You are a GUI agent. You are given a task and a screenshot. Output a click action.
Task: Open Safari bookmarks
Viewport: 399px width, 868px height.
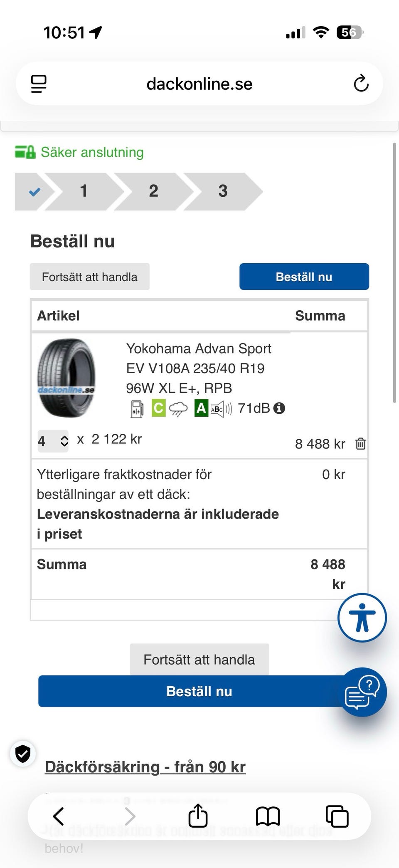coord(268,816)
